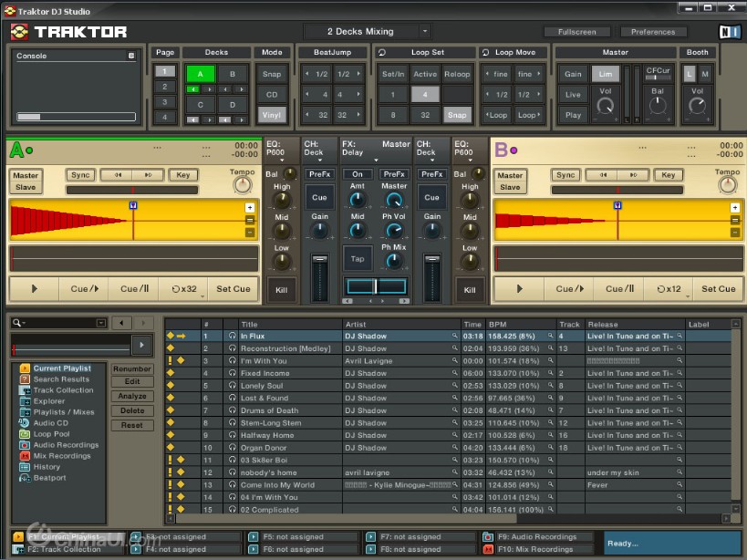Toggle Deck A EQ Kill button
The width and height of the screenshot is (747, 560).
[x=281, y=289]
